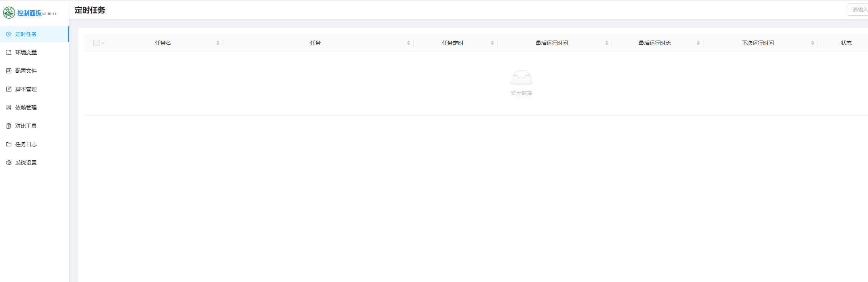Sort by 下次运行时间 column arrows
The height and width of the screenshot is (282, 868).
click(813, 43)
